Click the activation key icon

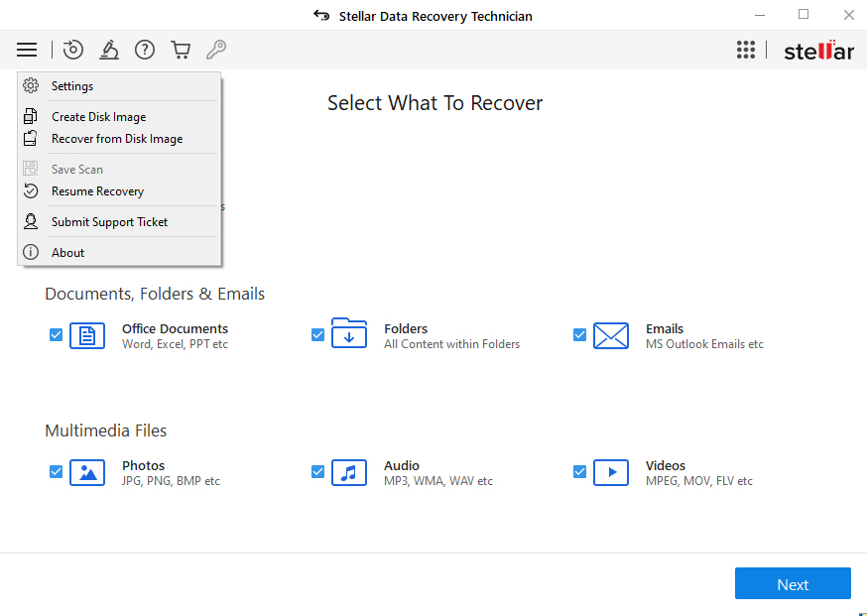215,50
